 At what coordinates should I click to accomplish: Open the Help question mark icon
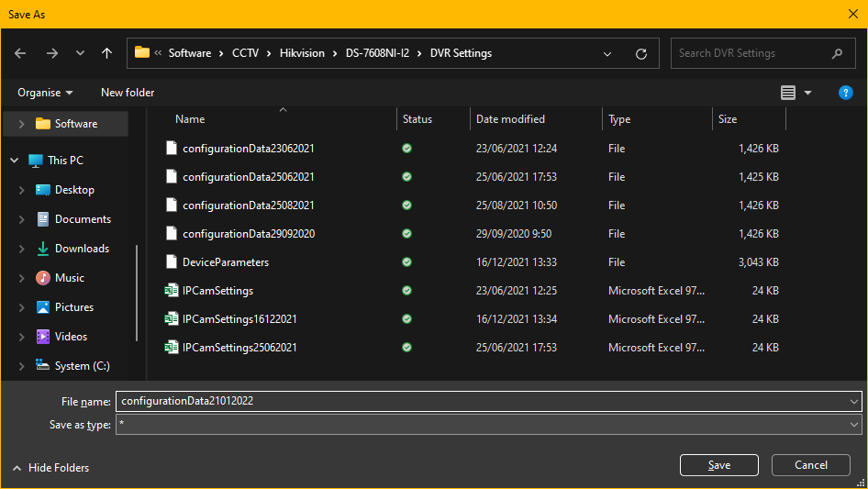[x=846, y=93]
